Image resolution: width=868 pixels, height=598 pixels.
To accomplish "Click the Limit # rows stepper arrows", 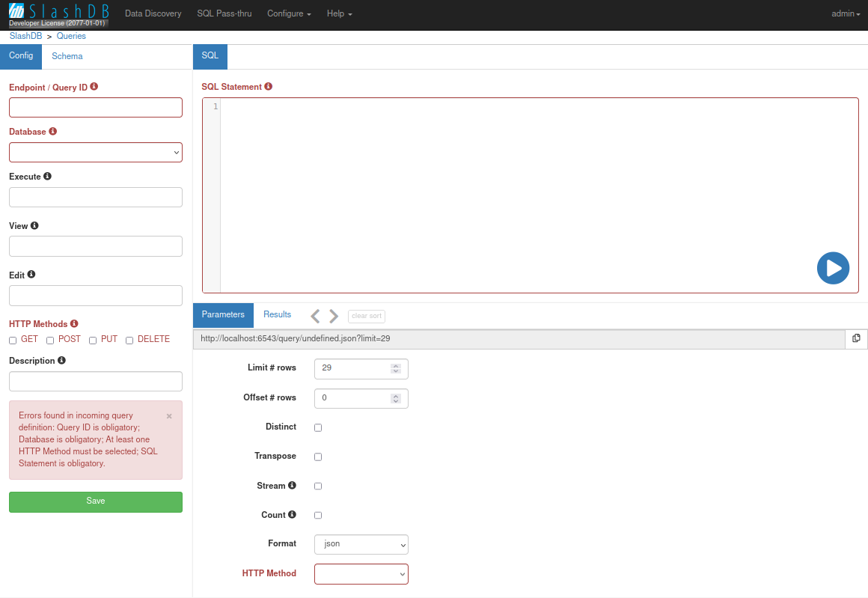I will pos(395,369).
